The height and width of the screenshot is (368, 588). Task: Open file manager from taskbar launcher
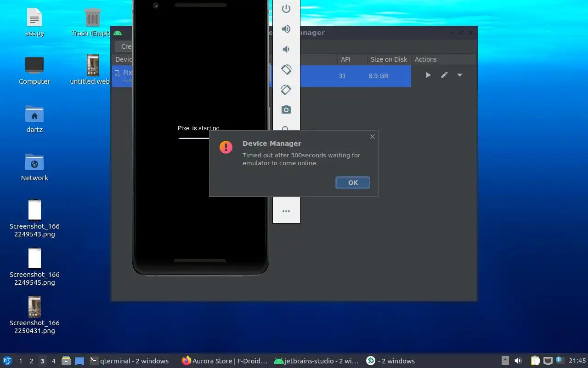click(66, 361)
